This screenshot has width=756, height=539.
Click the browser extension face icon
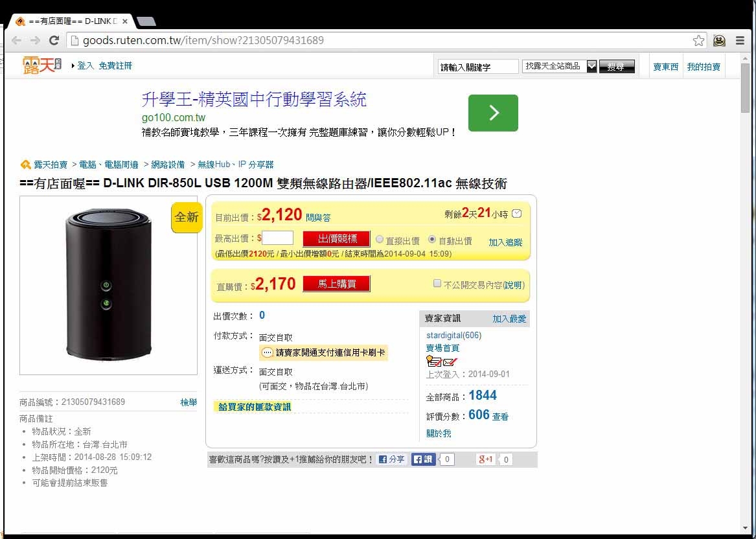[719, 41]
